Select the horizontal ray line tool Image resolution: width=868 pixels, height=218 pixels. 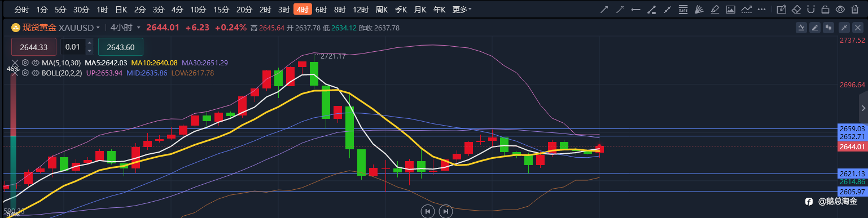coord(636,10)
